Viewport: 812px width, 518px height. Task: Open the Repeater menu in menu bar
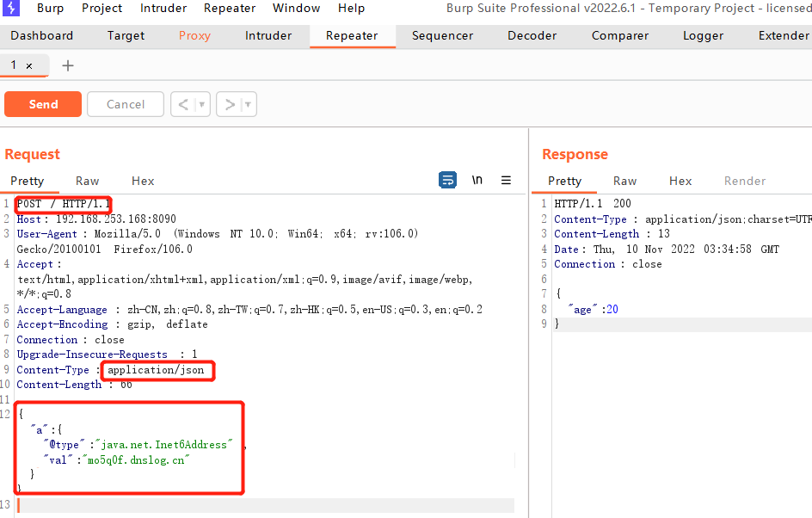(230, 9)
